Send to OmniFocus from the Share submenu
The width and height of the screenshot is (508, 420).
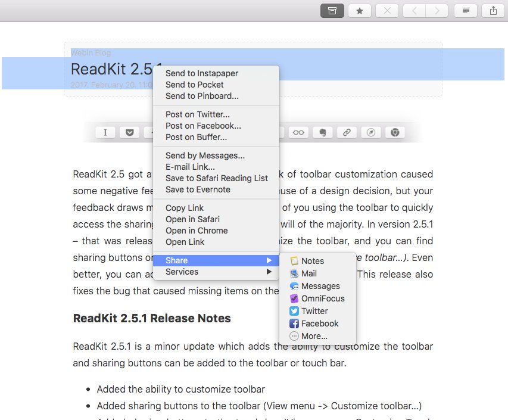click(317, 298)
